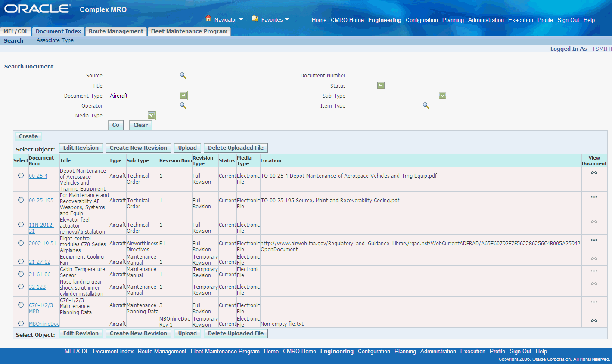
Task: Switch to the Fleet Maintenance Program tab
Action: [x=189, y=31]
